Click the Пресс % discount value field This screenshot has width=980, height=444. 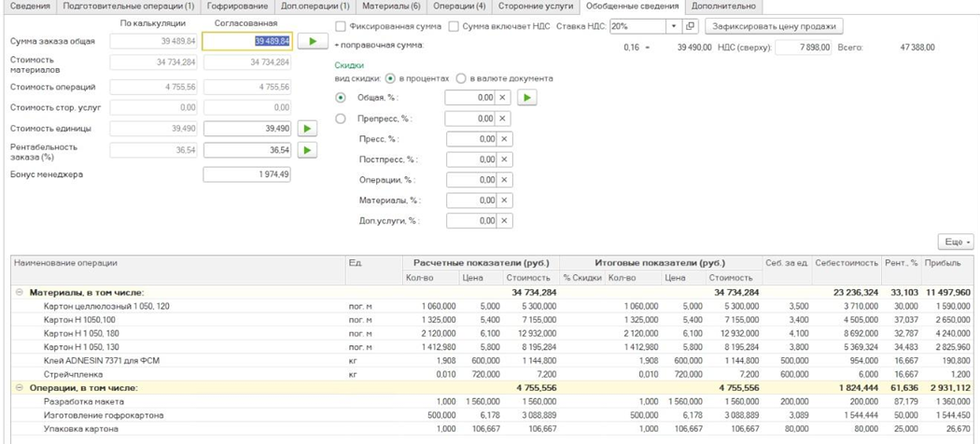click(472, 139)
